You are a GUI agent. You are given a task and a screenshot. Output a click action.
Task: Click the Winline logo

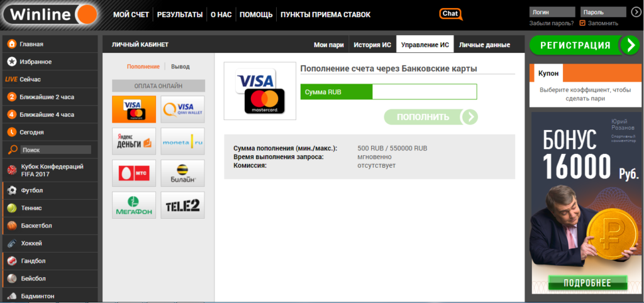(x=50, y=15)
